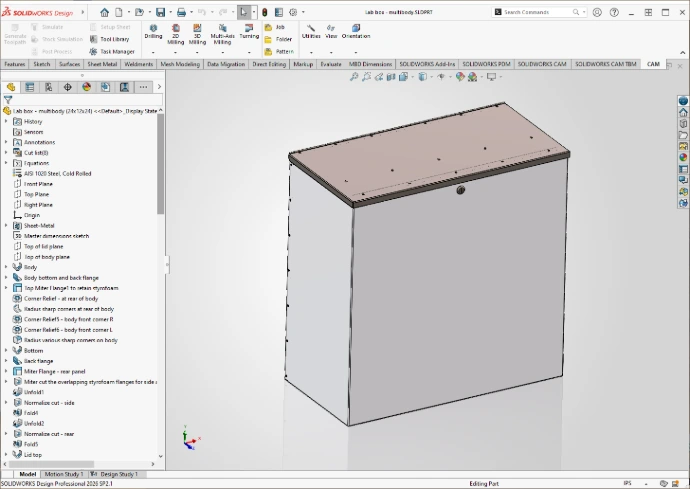Expand the Lid top feature node
The width and height of the screenshot is (690, 489).
6,455
